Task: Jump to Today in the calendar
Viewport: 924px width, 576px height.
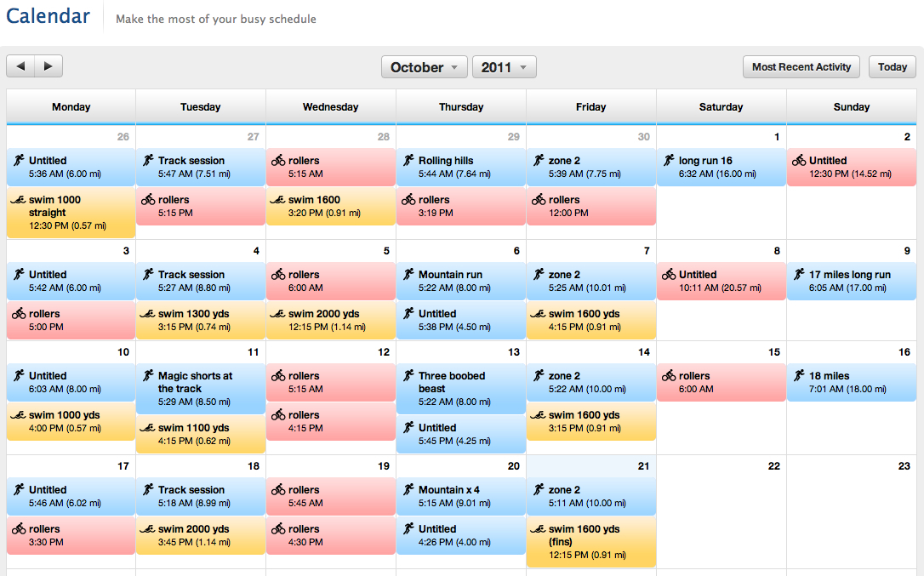Action: 892,67
